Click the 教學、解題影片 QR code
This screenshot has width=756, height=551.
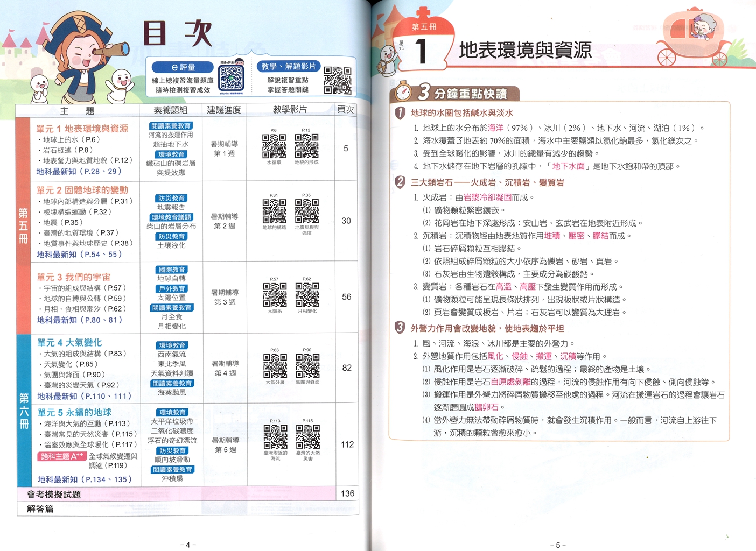[x=338, y=81]
